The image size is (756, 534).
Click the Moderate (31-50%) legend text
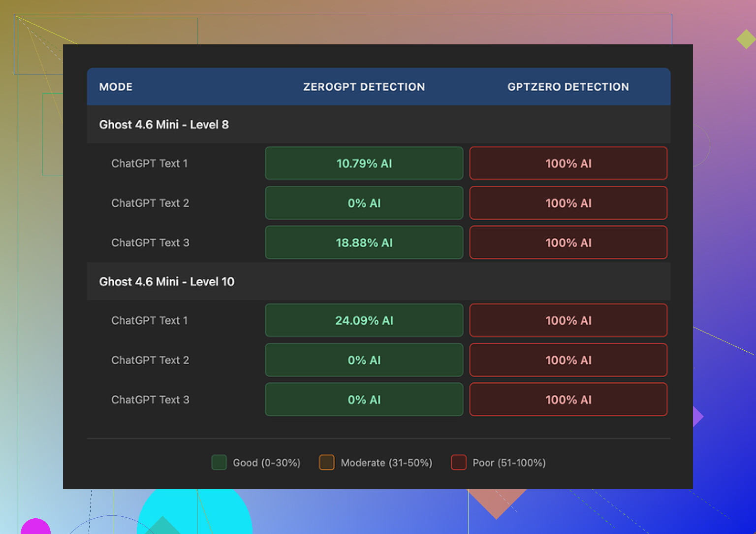click(x=386, y=463)
